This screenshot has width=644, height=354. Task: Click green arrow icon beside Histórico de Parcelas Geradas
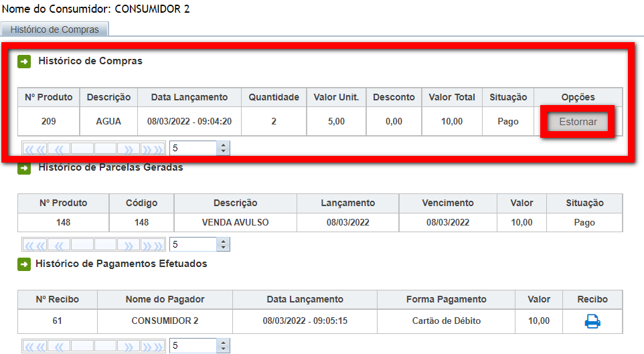(x=24, y=169)
